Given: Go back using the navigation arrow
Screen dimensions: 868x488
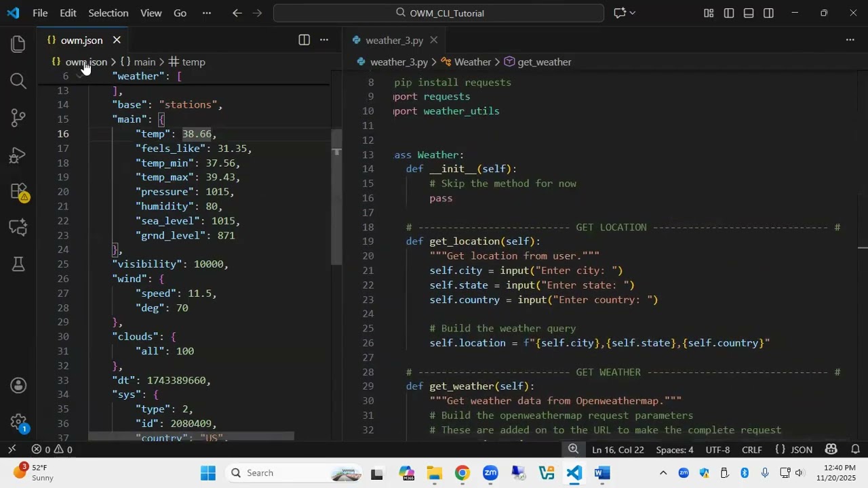Looking at the screenshot, I should click(237, 13).
